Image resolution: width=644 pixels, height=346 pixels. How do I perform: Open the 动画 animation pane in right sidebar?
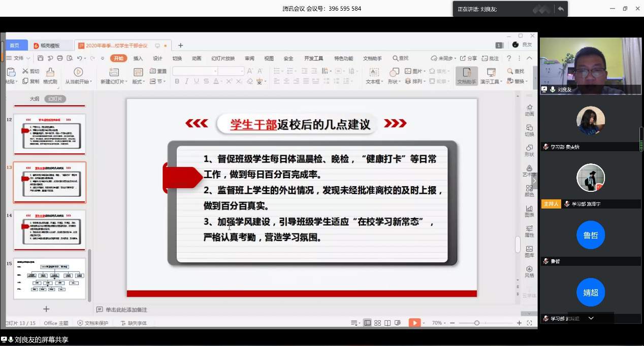(529, 110)
